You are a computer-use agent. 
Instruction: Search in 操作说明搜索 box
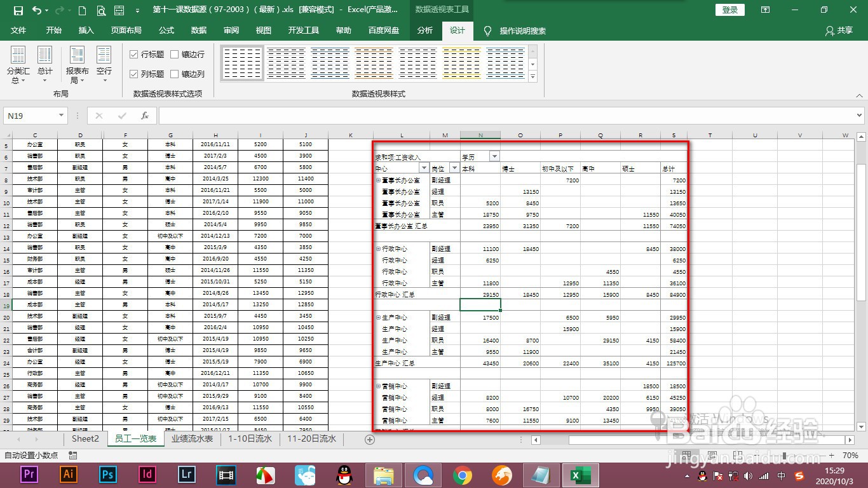click(522, 30)
